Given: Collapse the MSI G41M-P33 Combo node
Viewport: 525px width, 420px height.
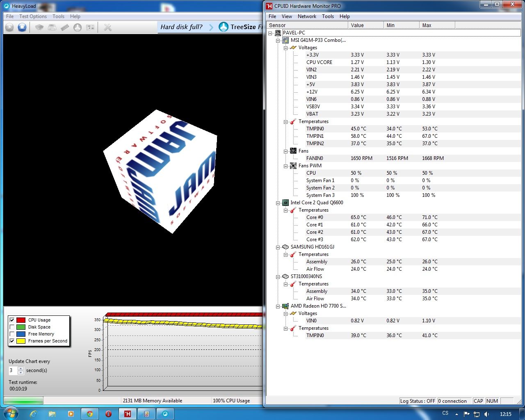Looking at the screenshot, I should point(278,41).
